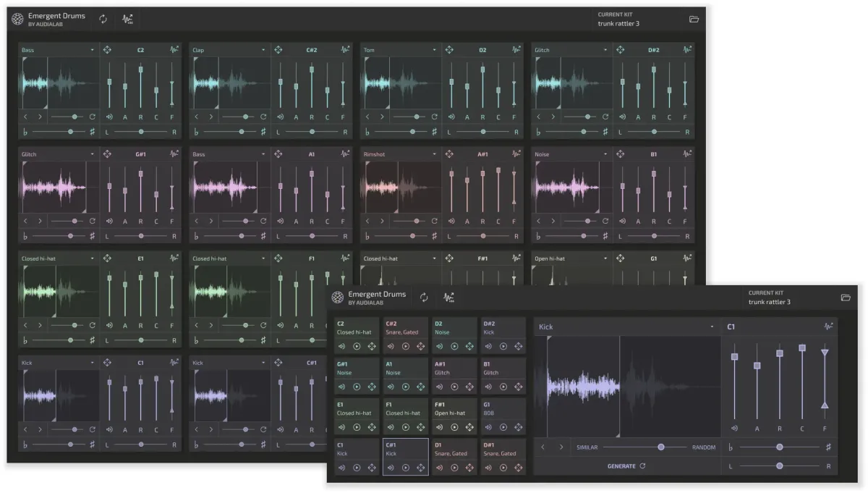Viewport: 868px width, 493px height.
Task: Click the Emergent Drums logo in front window
Action: pos(337,298)
